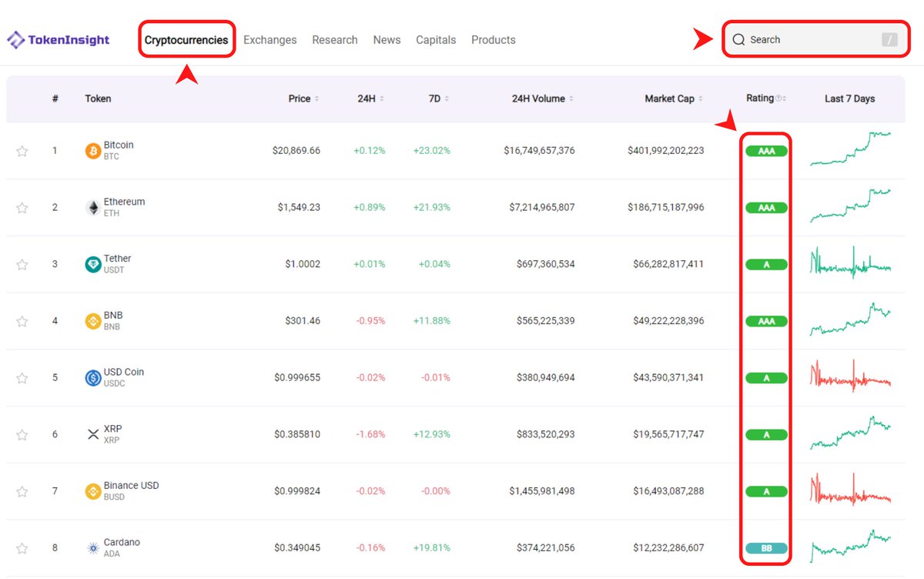Open the Cryptocurrencies tab
Viewport: 924px width, 579px height.
pos(186,40)
